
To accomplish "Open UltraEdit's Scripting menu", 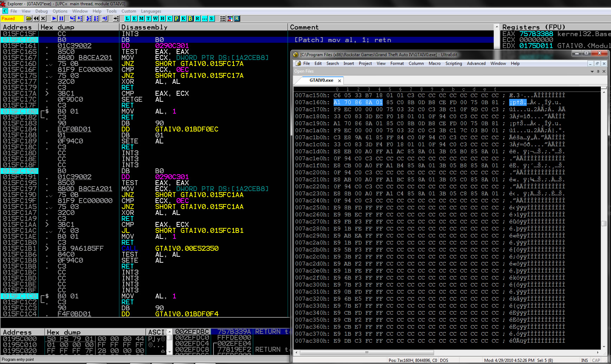I will [453, 63].
